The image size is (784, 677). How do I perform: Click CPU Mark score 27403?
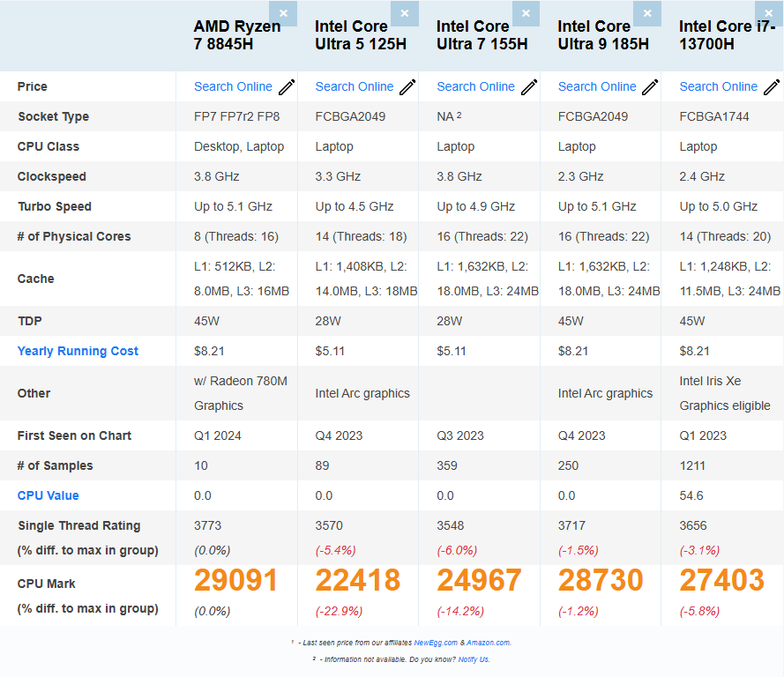click(722, 580)
